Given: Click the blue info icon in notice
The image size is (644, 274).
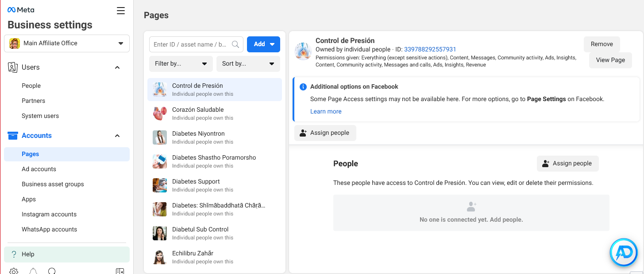Looking at the screenshot, I should pos(303,87).
